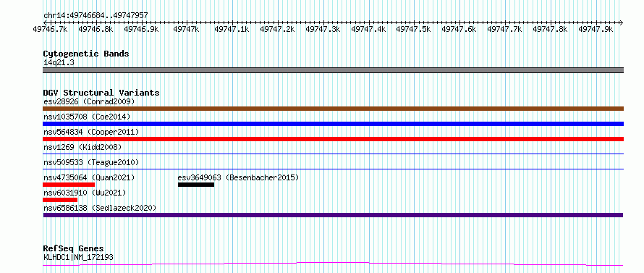
Task: Click the esv28926 (Conrad2009) label
Action: (89, 101)
